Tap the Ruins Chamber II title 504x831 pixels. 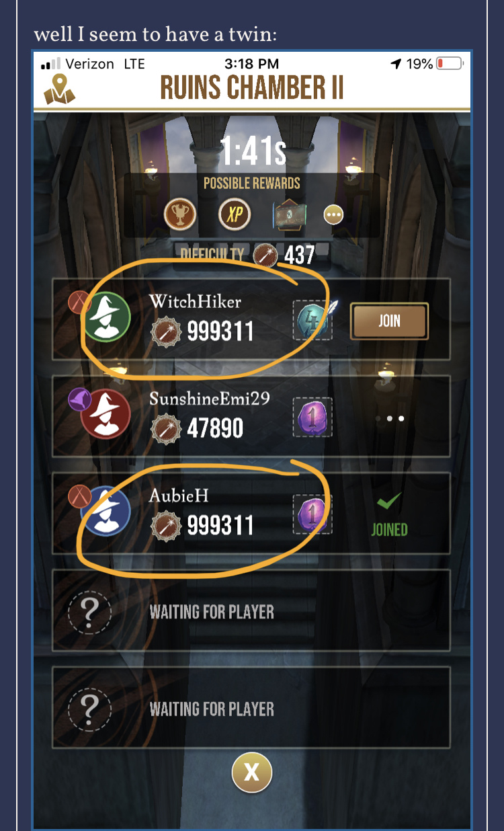click(251, 87)
